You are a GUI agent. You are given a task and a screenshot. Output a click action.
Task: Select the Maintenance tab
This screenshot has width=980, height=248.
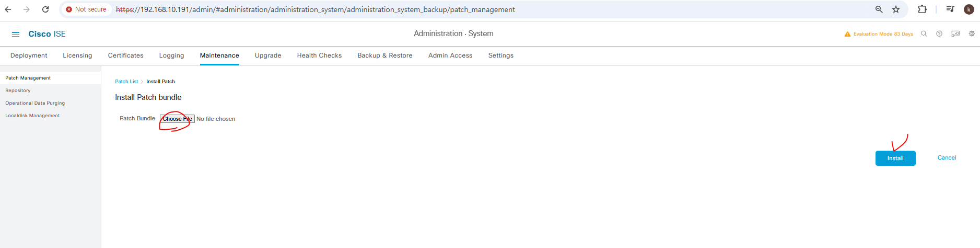coord(219,55)
